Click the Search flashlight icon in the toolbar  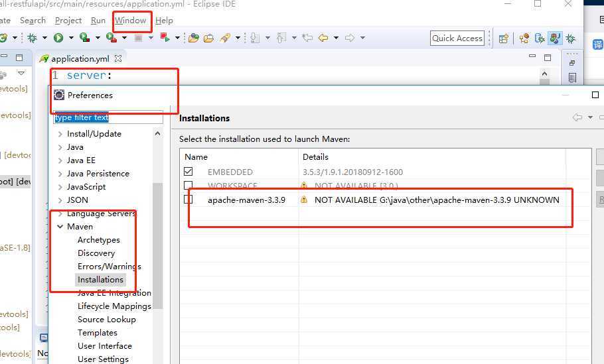coord(225,38)
